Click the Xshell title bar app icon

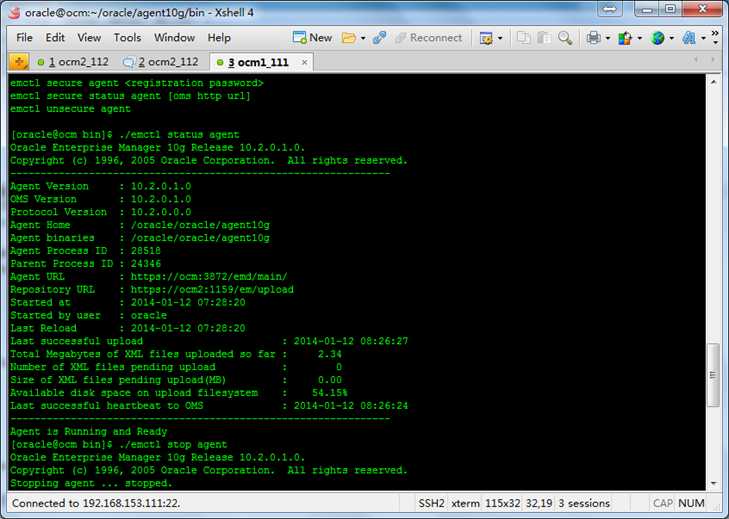(x=14, y=13)
